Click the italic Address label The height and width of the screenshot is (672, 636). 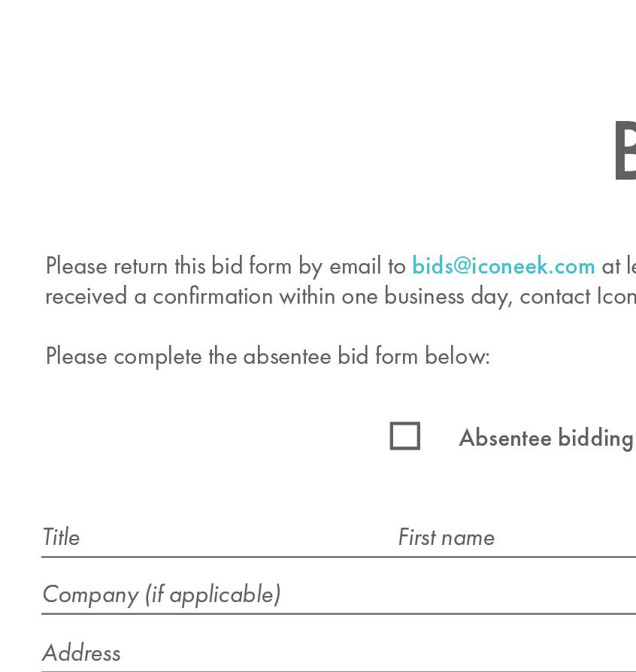(81, 652)
